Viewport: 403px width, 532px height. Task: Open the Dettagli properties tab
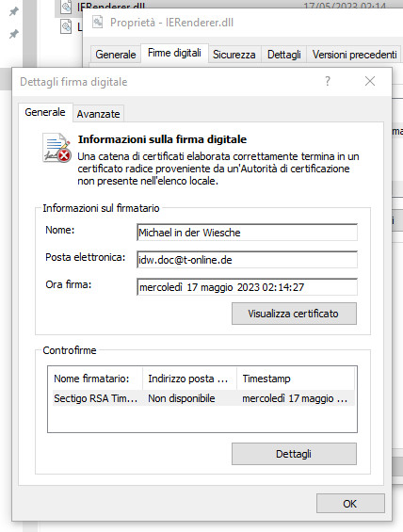(284, 55)
